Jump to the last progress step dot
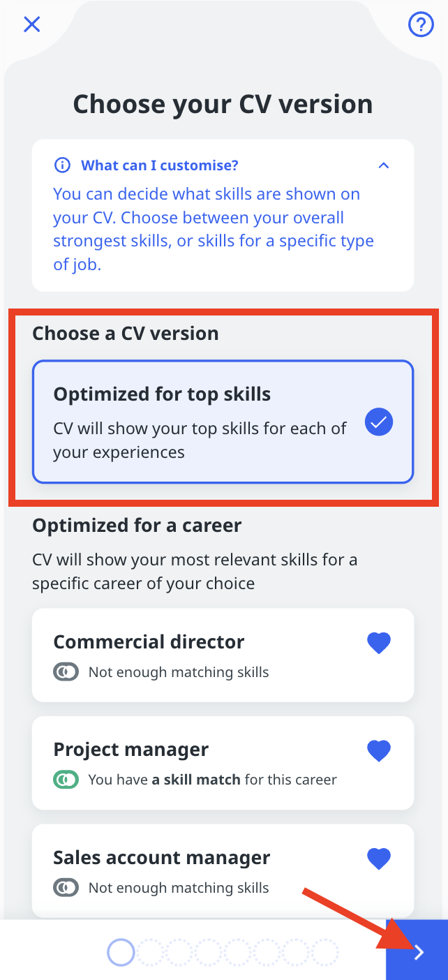Viewport: 448px width, 980px height. tap(324, 951)
